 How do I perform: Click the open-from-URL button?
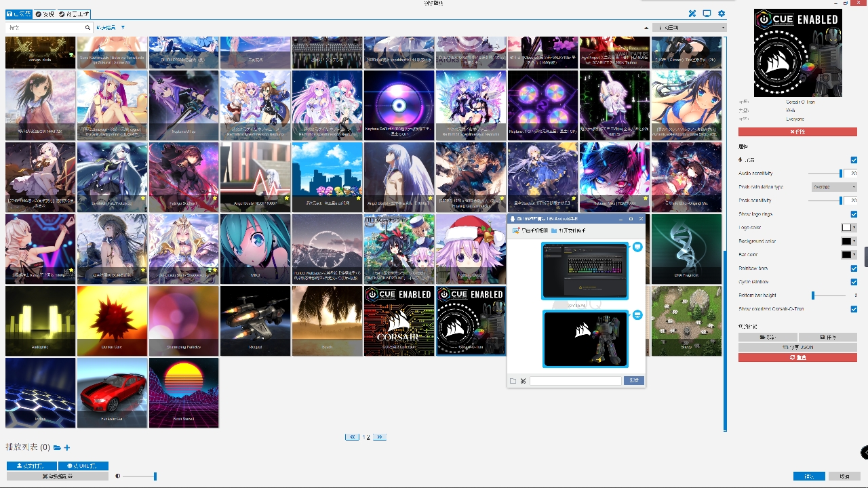[x=83, y=466]
